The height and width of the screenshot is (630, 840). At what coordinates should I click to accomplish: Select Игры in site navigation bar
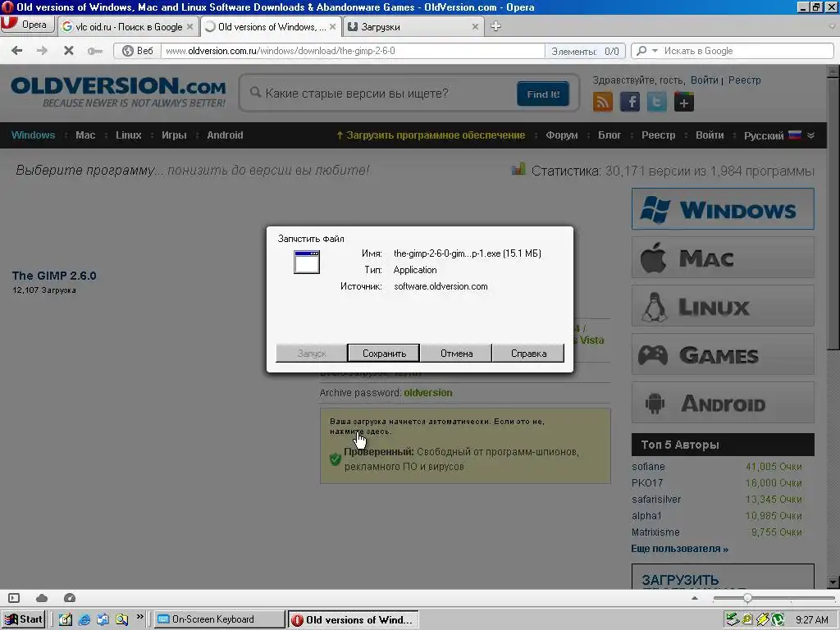(174, 135)
